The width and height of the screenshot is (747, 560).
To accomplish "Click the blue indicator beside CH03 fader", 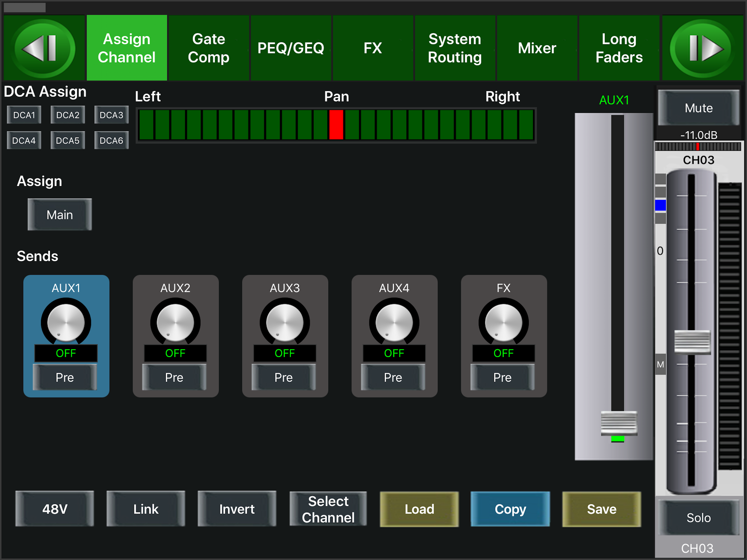I will 661,205.
